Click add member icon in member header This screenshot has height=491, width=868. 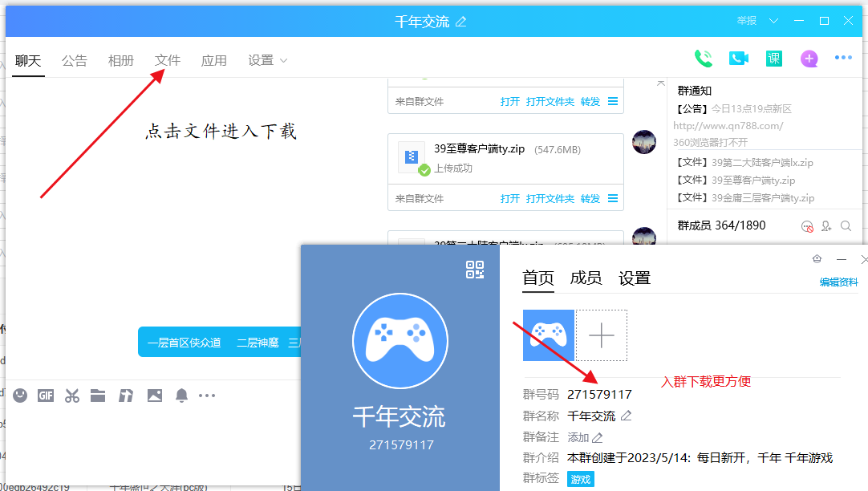[x=826, y=226]
